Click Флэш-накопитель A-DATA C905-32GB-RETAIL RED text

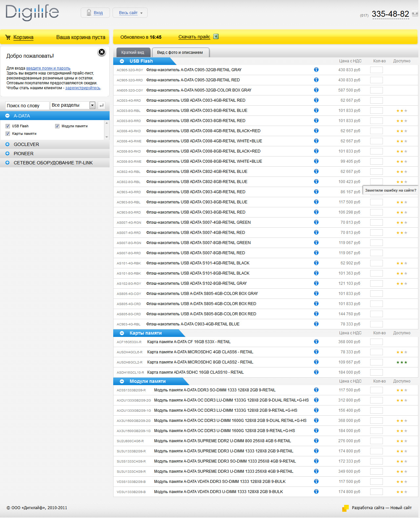click(x=193, y=80)
